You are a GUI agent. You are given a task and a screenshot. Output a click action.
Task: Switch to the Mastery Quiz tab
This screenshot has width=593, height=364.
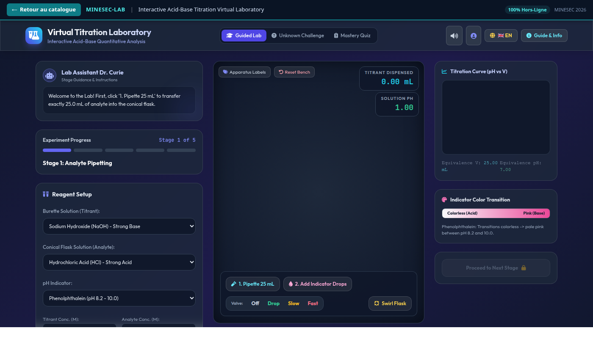[352, 36]
